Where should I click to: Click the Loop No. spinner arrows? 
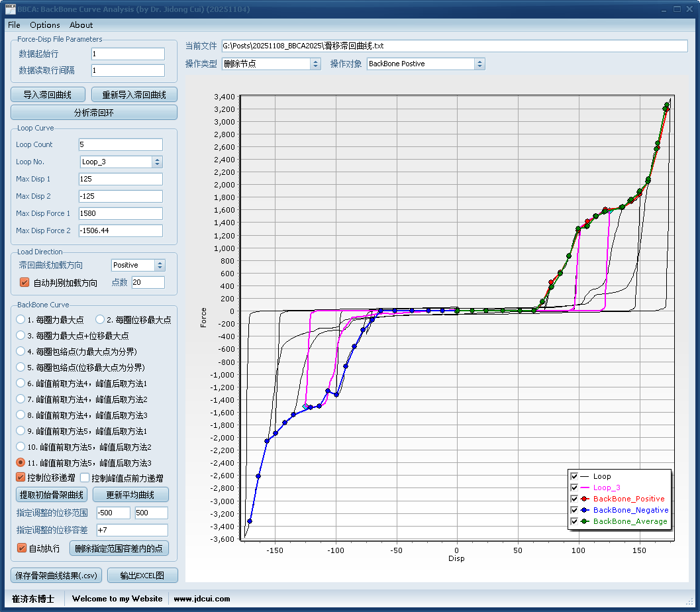pyautogui.click(x=157, y=162)
